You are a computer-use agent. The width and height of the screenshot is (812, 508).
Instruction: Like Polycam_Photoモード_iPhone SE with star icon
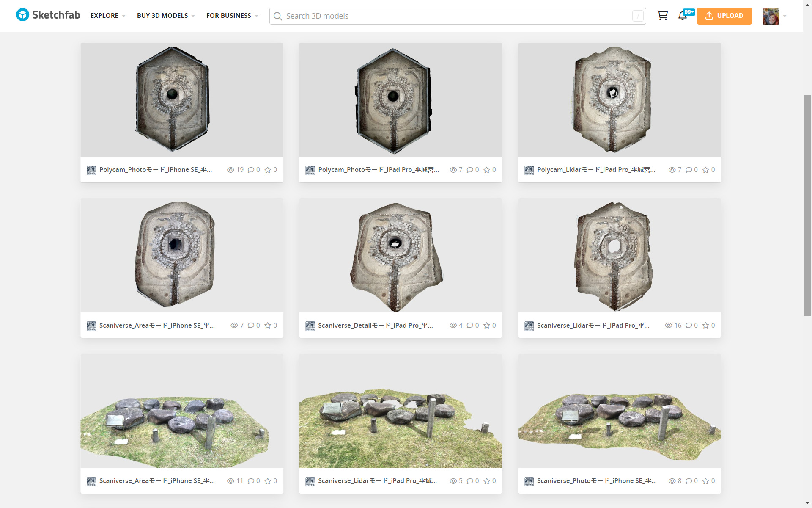pyautogui.click(x=268, y=170)
